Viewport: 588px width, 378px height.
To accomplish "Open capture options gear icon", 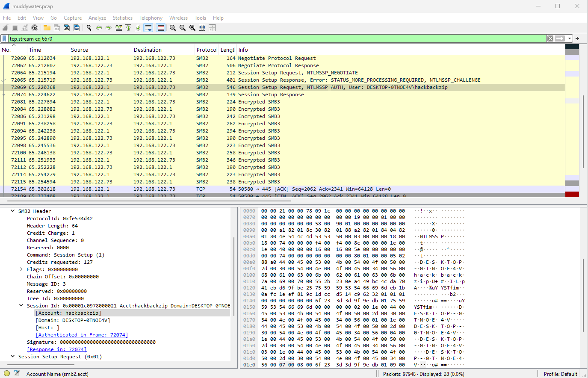I will (35, 28).
